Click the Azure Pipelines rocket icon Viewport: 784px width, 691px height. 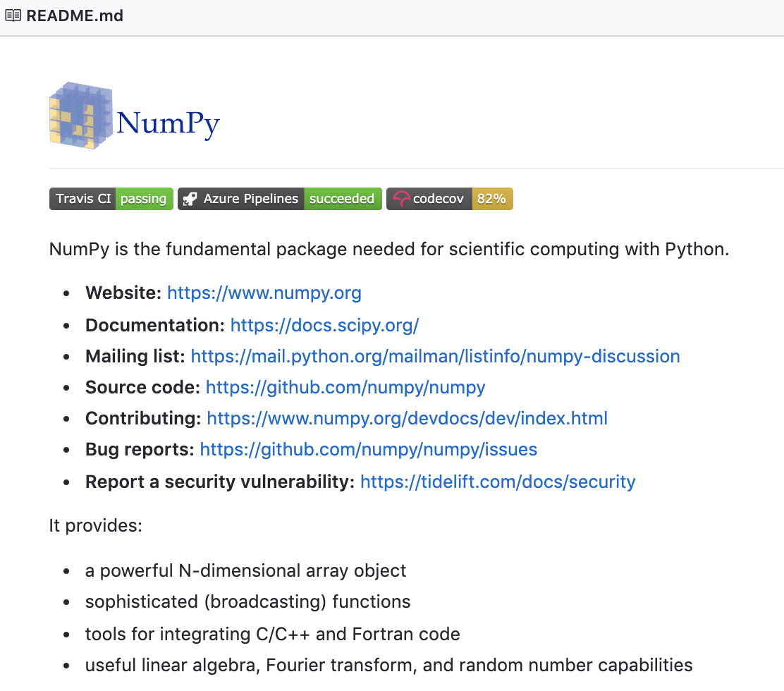point(190,200)
